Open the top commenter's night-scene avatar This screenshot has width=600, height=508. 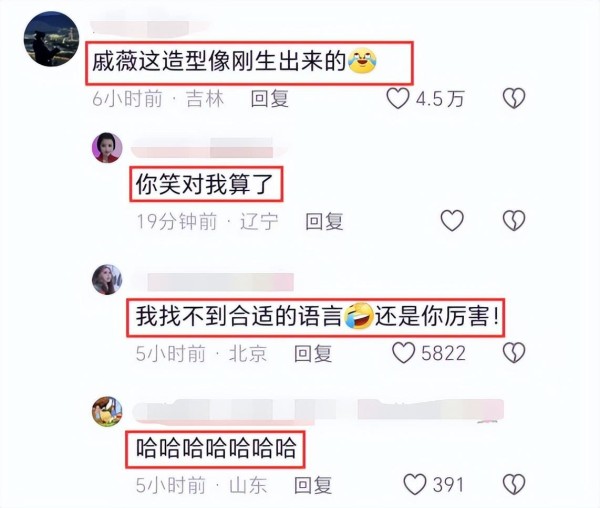[x=51, y=39]
